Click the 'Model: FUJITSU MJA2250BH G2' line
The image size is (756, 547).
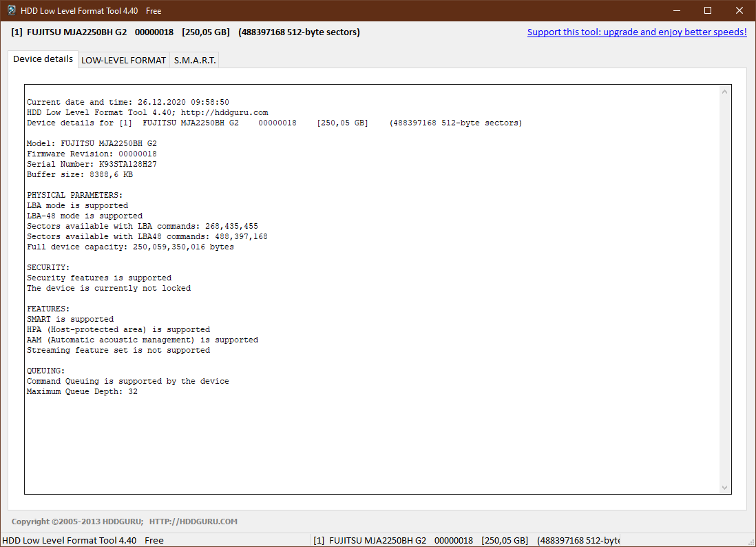92,143
